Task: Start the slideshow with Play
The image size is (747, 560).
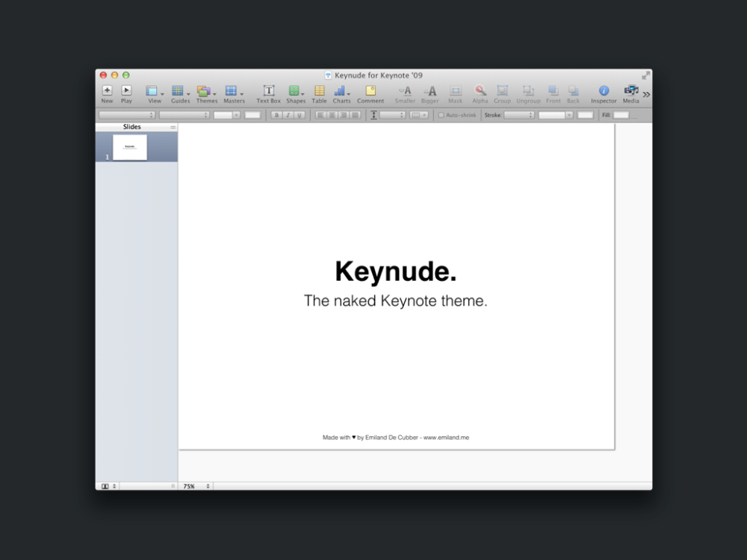Action: pos(126,94)
